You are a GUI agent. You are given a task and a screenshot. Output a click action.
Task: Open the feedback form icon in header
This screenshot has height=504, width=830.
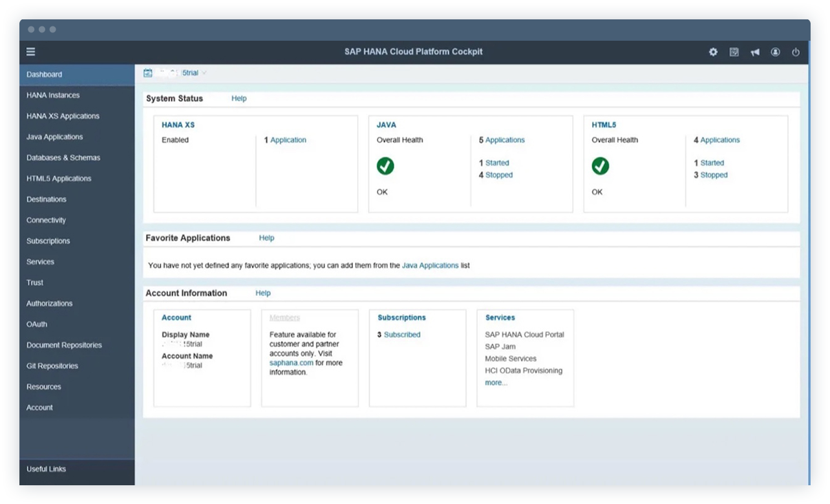[x=734, y=52]
